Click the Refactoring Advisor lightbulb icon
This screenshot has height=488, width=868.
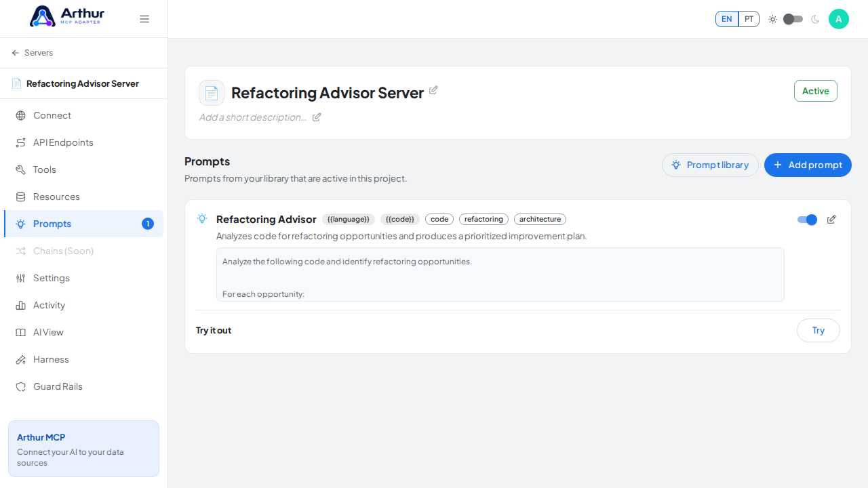point(202,218)
